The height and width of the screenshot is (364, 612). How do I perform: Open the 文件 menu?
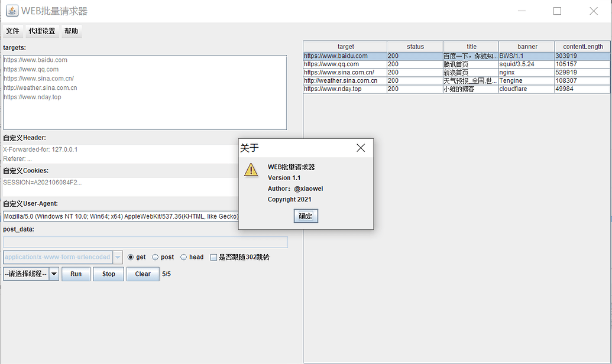point(12,31)
